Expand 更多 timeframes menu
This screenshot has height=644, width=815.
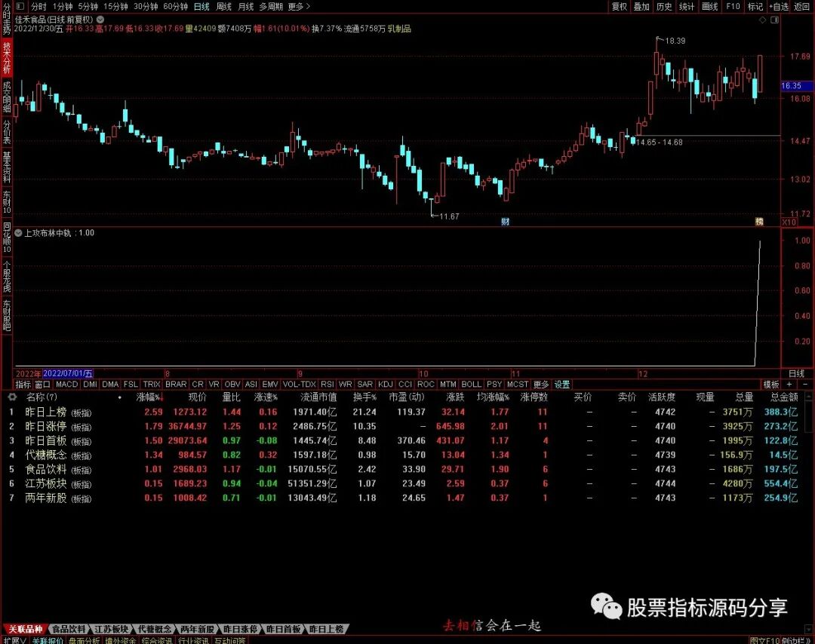click(x=299, y=6)
